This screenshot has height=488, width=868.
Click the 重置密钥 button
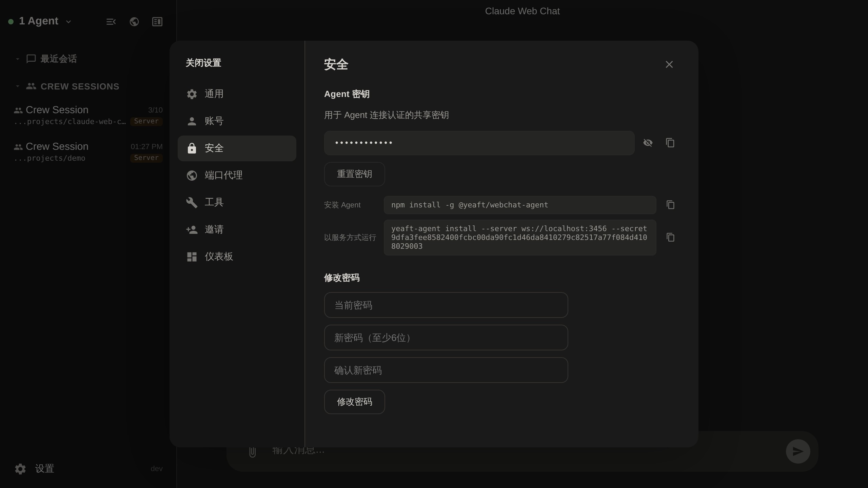pyautogui.click(x=354, y=174)
